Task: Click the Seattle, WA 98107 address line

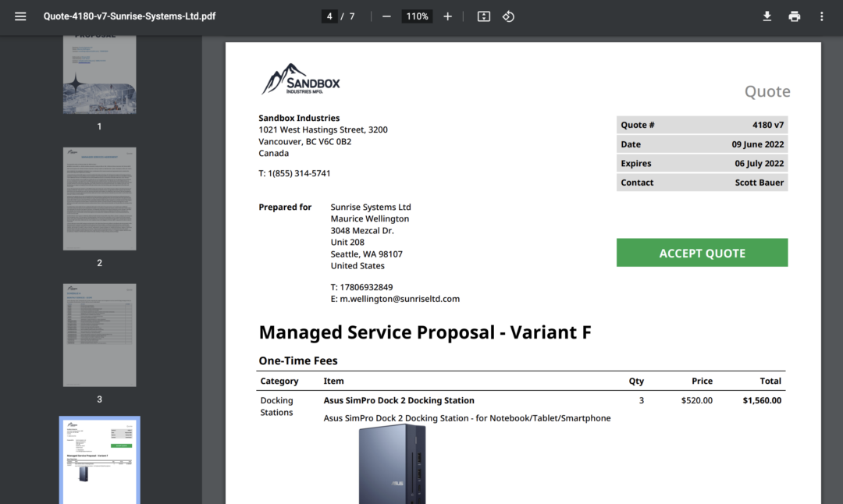Action: click(x=367, y=254)
